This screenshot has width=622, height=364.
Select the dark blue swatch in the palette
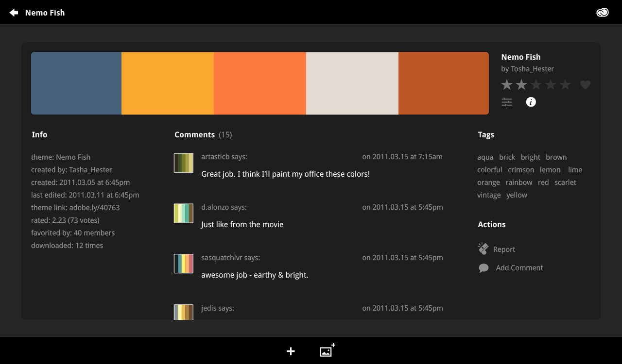(76, 83)
